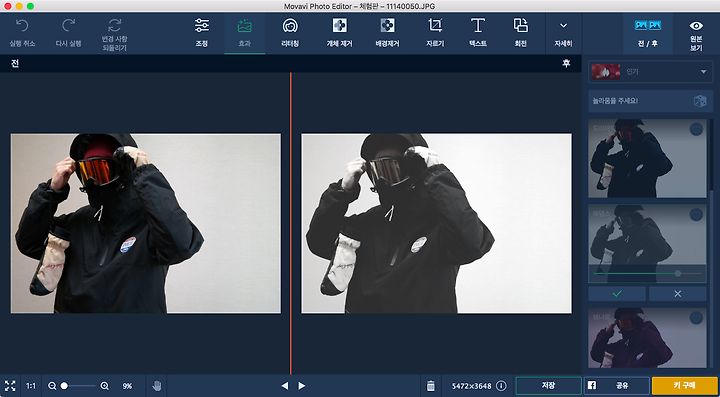The width and height of the screenshot is (720, 397).
Task: Favorite the second effect thumbnail
Action: pyautogui.click(x=696, y=214)
